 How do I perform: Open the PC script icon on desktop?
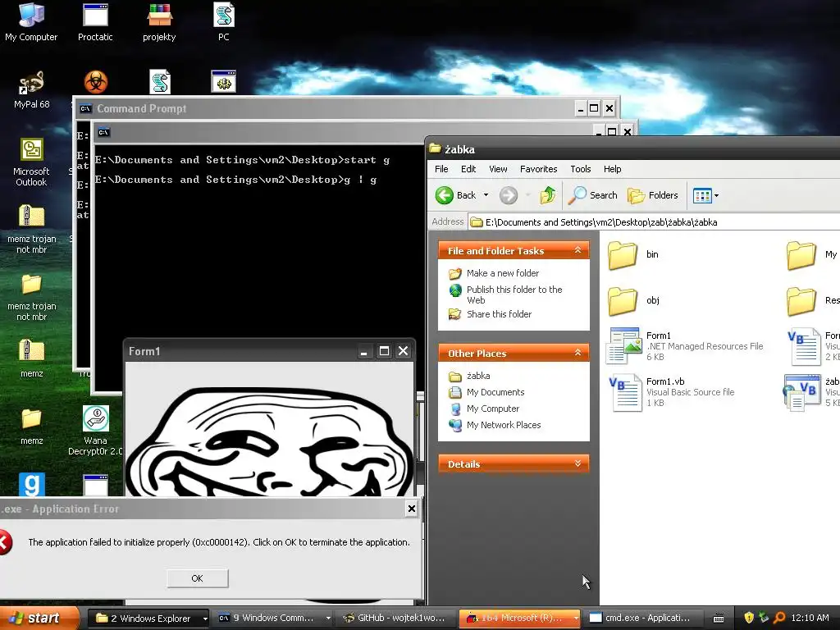(223, 21)
